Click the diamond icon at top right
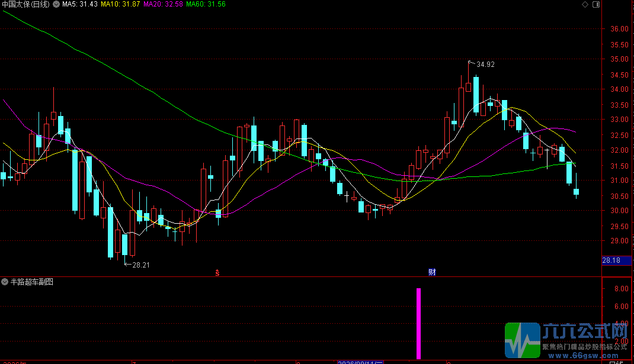This screenshot has height=364, width=634. (585, 4)
